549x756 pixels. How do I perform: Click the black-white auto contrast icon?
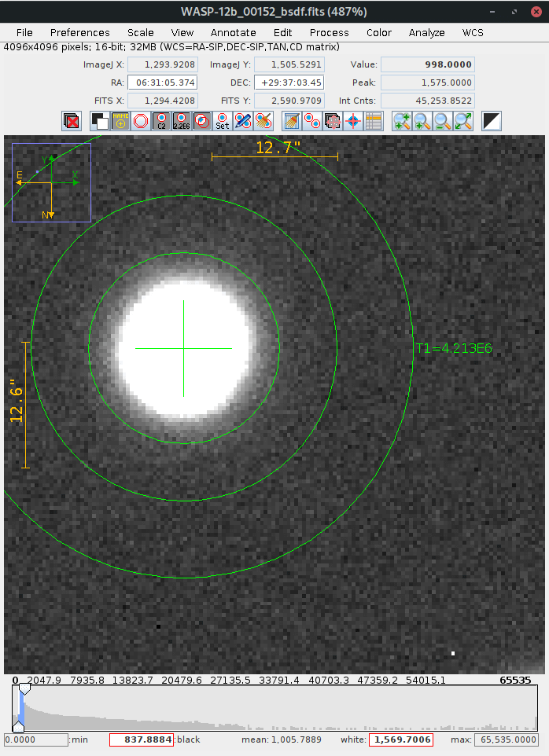tap(492, 120)
